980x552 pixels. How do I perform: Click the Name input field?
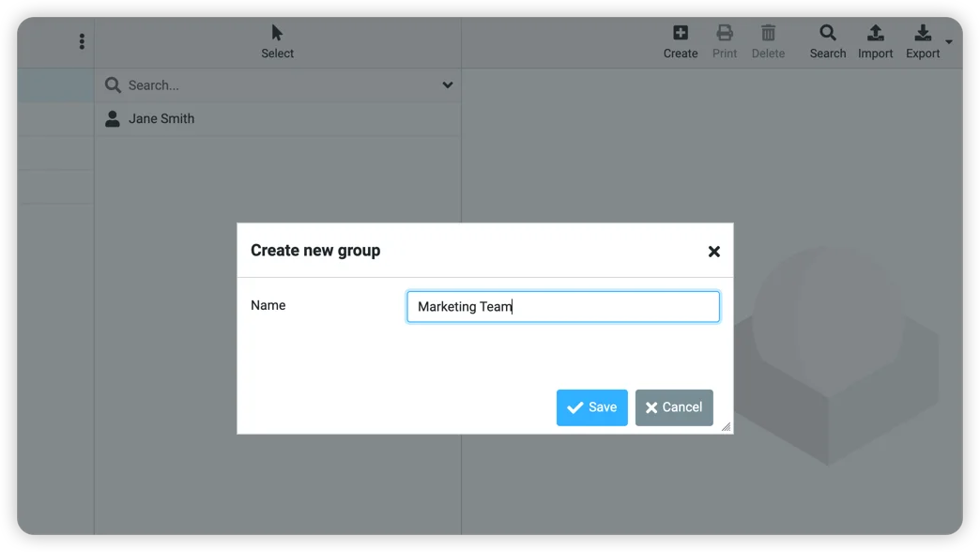[x=562, y=306]
